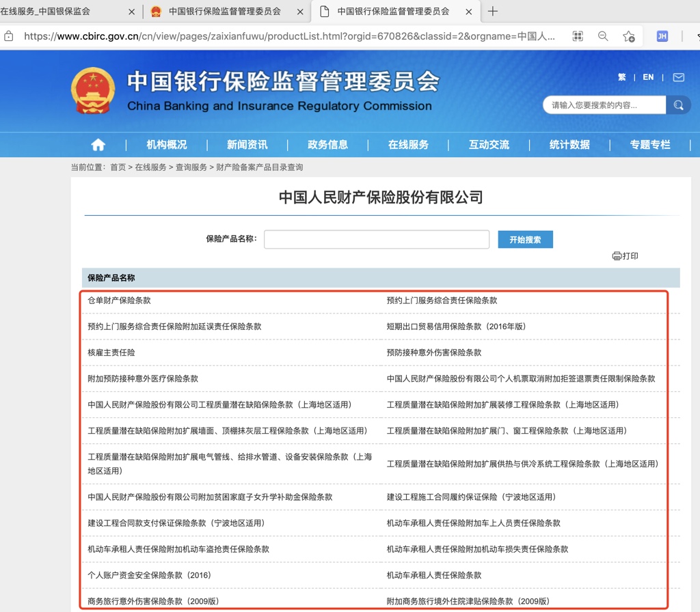Click the QR code icon in address bar
Image resolution: width=700 pixels, height=612 pixels.
click(x=578, y=36)
